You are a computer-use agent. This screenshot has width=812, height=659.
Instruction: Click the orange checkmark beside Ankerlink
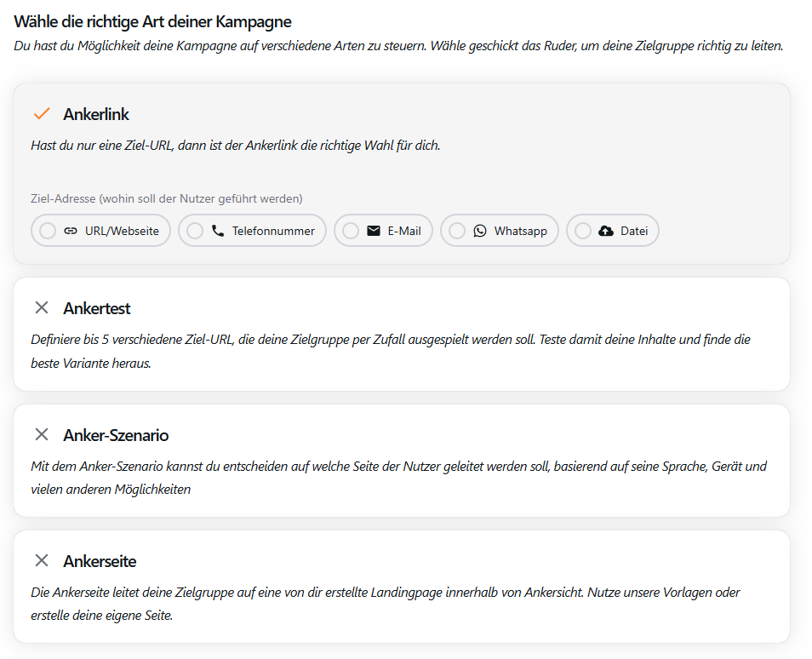[x=42, y=114]
